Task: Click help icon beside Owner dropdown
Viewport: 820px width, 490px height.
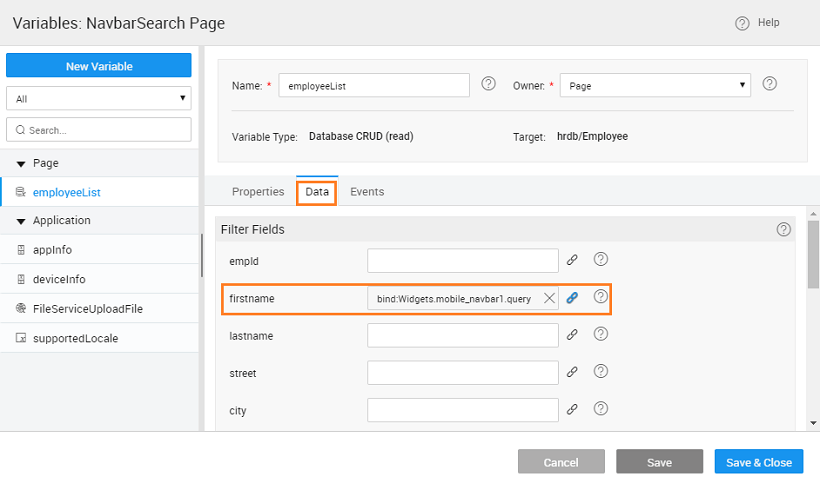Action: (769, 84)
